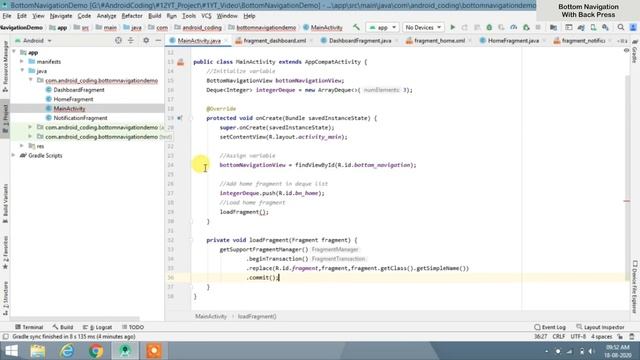Screen dimensions: 640x360
Task: Click the Sync Project with Gradle Files icon
Action: click(581, 27)
